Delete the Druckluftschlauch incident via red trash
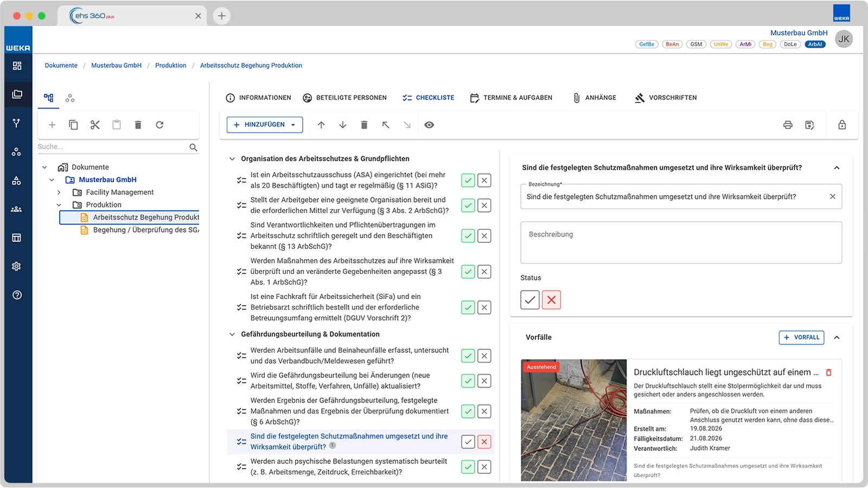The width and height of the screenshot is (868, 488). click(828, 373)
